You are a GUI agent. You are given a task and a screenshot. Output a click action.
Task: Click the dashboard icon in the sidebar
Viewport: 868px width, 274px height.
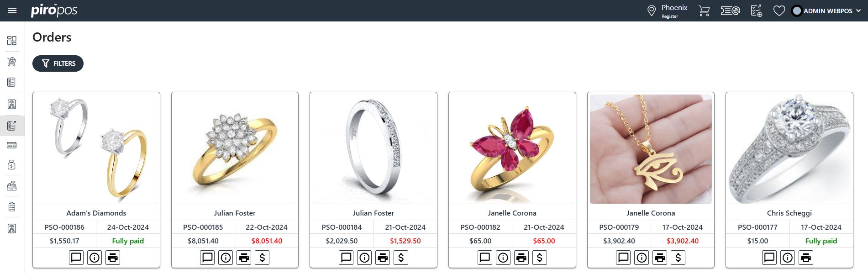[x=12, y=41]
